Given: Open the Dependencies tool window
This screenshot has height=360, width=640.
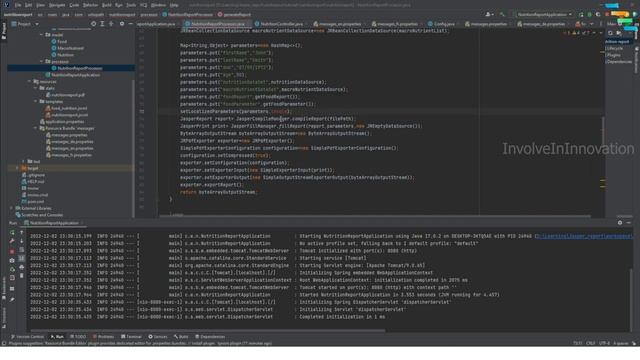Looking at the screenshot, I should pos(210,337).
